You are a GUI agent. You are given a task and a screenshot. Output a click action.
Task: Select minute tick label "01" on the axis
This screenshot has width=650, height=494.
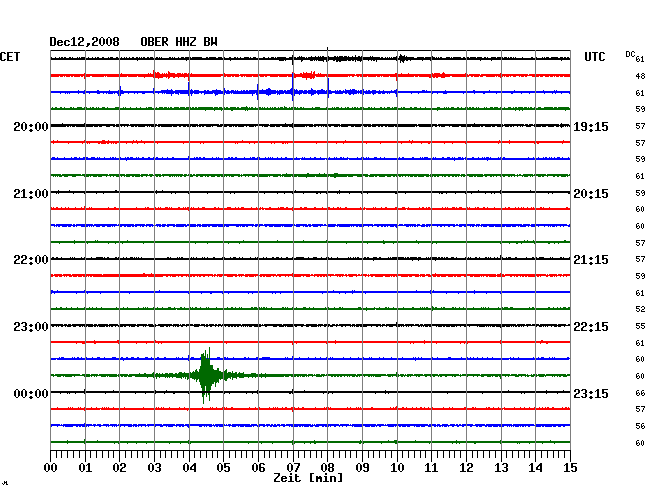85,467
